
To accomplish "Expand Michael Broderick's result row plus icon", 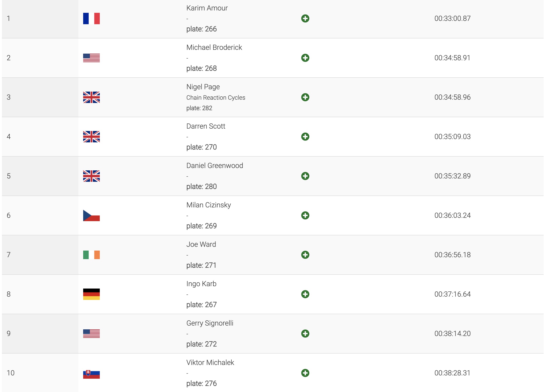I will tap(305, 58).
